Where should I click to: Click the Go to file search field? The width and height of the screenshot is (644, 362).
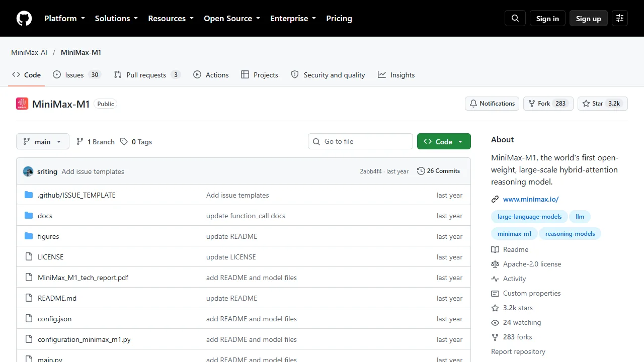360,142
